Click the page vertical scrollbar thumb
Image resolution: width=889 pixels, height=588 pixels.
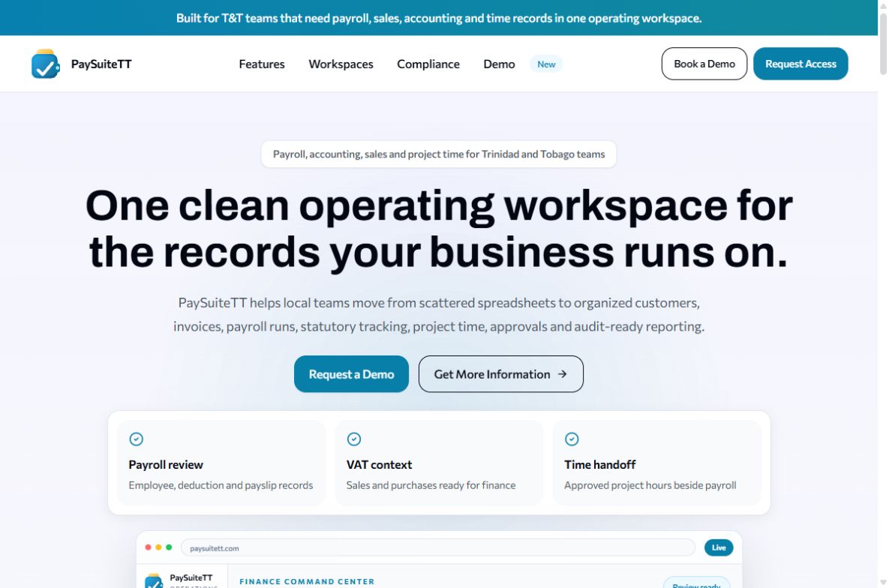point(883,44)
